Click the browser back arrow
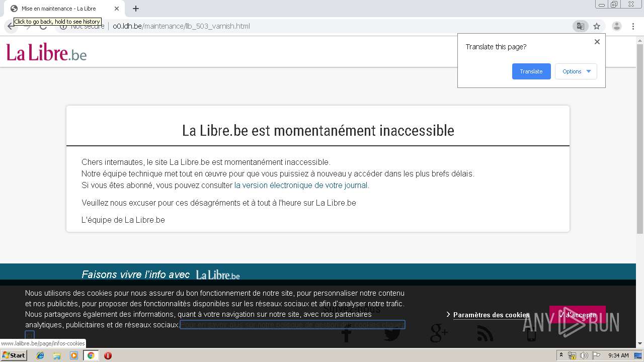 coord(10,26)
